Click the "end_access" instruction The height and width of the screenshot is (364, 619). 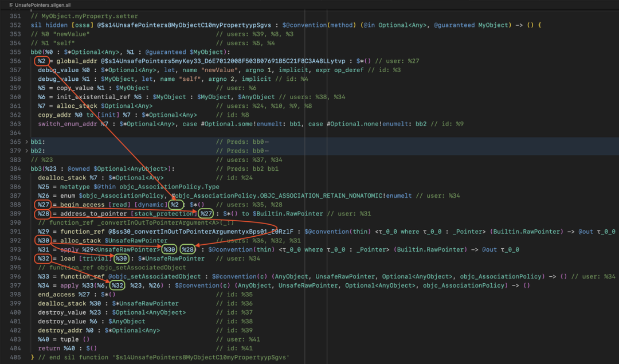[x=56, y=295]
